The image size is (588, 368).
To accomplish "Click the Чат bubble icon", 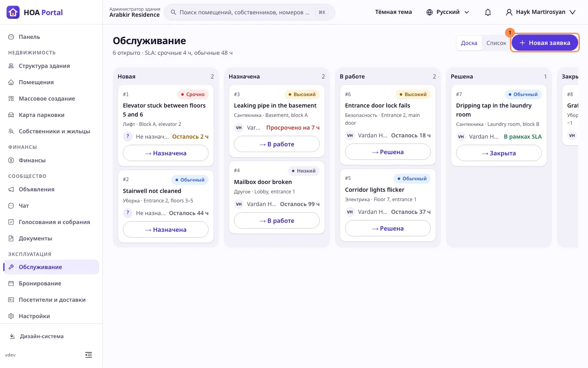I will pyautogui.click(x=11, y=206).
